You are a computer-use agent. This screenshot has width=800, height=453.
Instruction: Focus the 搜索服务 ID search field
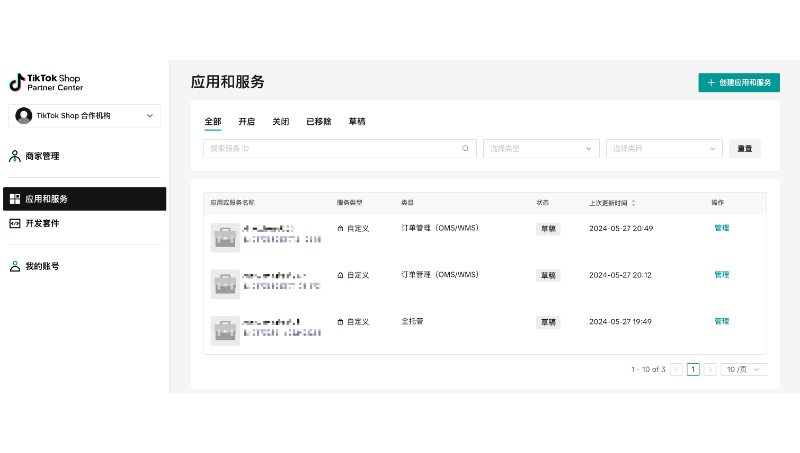coord(332,148)
